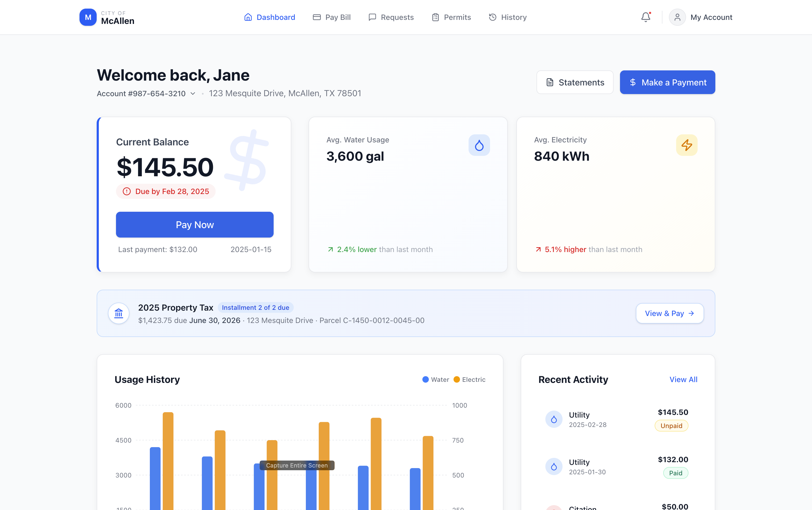
Task: Click the Unpaid status badge
Action: tap(671, 426)
